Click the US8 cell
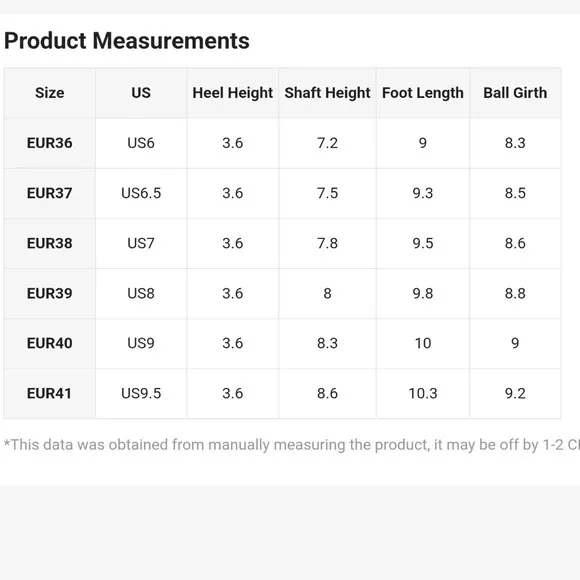This screenshot has height=580, width=580. pos(141,293)
